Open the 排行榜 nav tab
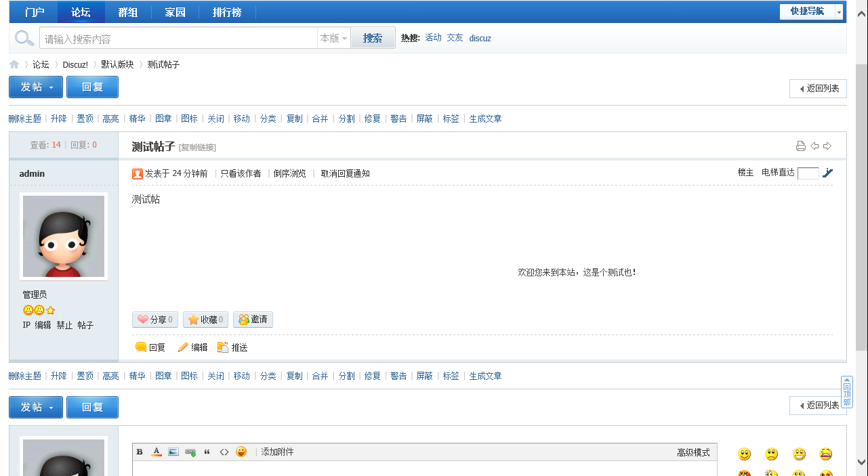 226,12
